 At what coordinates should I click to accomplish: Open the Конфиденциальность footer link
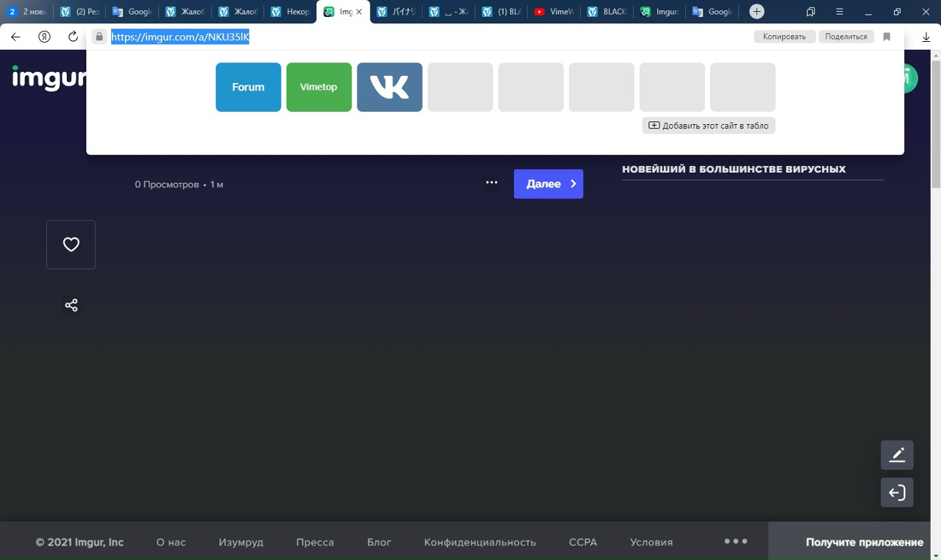[479, 542]
